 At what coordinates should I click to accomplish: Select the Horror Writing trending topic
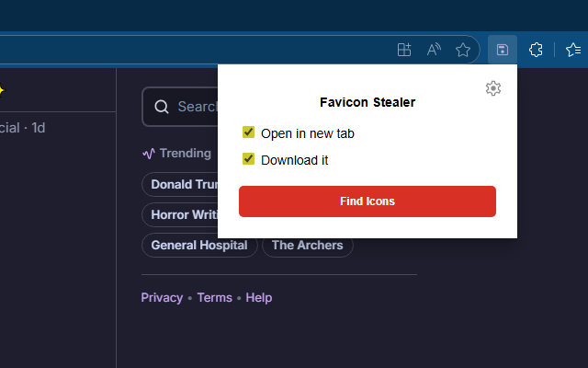pos(180,214)
